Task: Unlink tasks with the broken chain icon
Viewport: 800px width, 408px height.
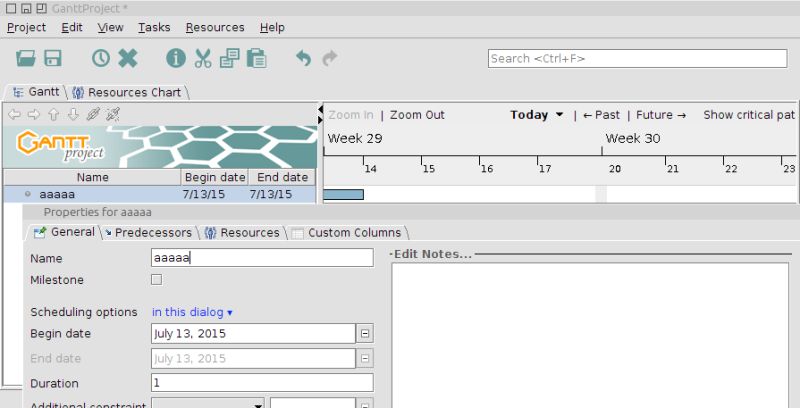Action: pyautogui.click(x=113, y=114)
